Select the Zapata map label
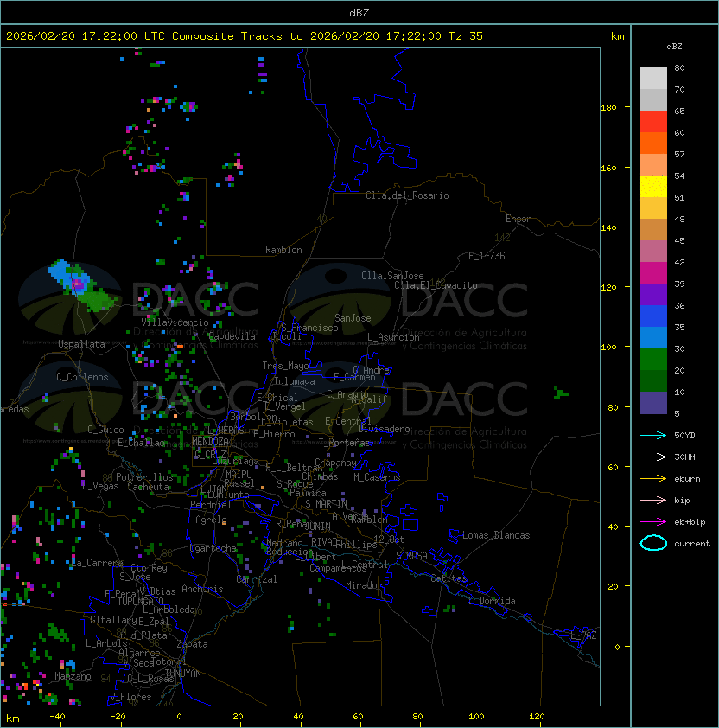Viewport: 719px width, 728px height. (x=192, y=644)
